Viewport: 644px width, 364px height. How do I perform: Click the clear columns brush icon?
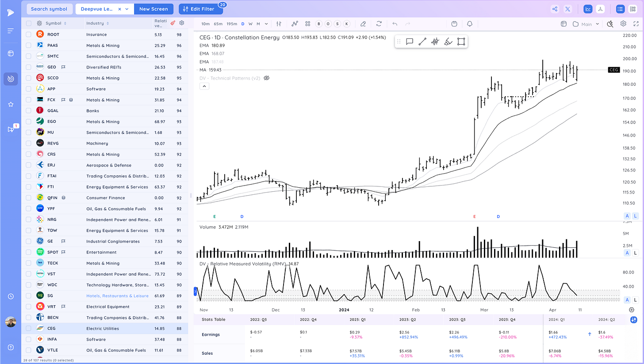pos(172,23)
